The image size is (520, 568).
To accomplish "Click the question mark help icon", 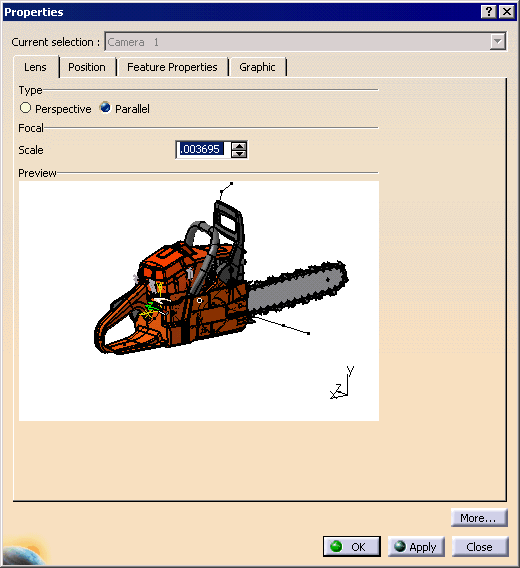I will pyautogui.click(x=488, y=12).
